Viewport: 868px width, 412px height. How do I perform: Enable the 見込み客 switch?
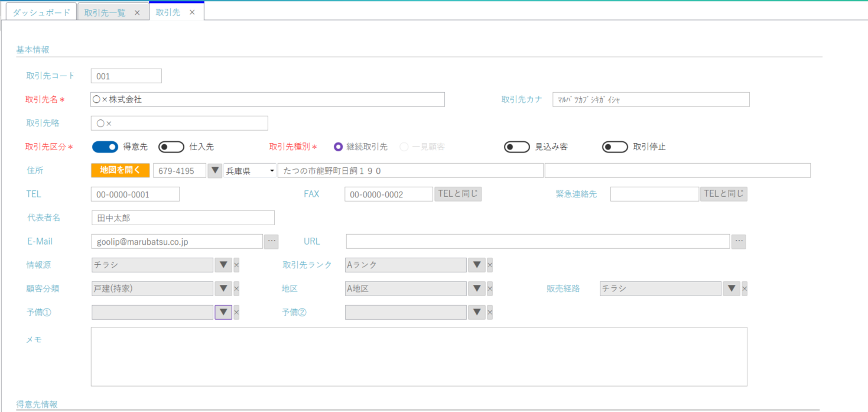pyautogui.click(x=517, y=147)
